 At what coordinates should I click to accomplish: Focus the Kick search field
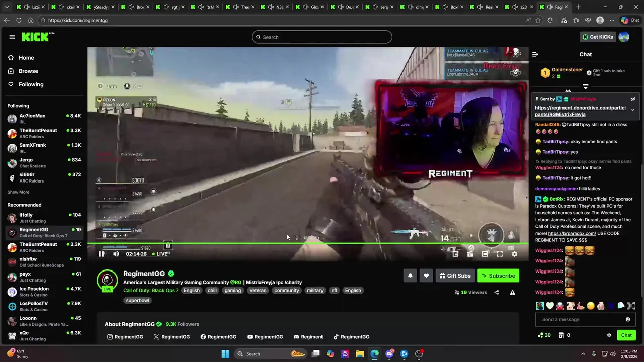[x=322, y=37]
